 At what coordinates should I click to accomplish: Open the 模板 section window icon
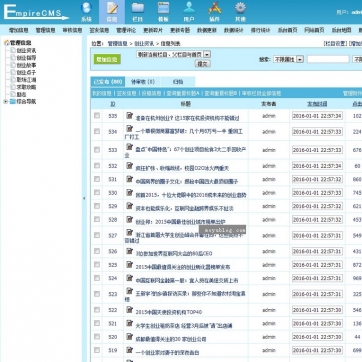[x=163, y=8]
